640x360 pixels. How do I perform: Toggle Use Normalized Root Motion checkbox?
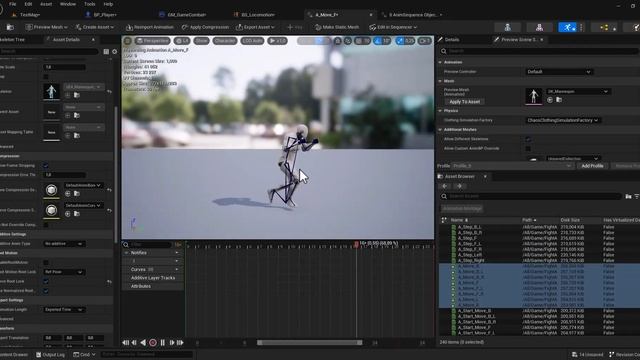(46, 291)
